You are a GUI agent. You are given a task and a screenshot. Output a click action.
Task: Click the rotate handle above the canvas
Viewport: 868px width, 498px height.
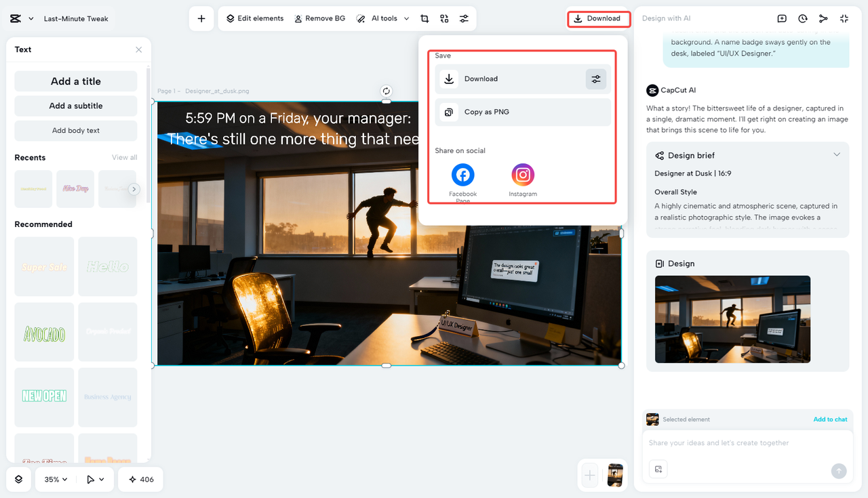[x=387, y=91]
